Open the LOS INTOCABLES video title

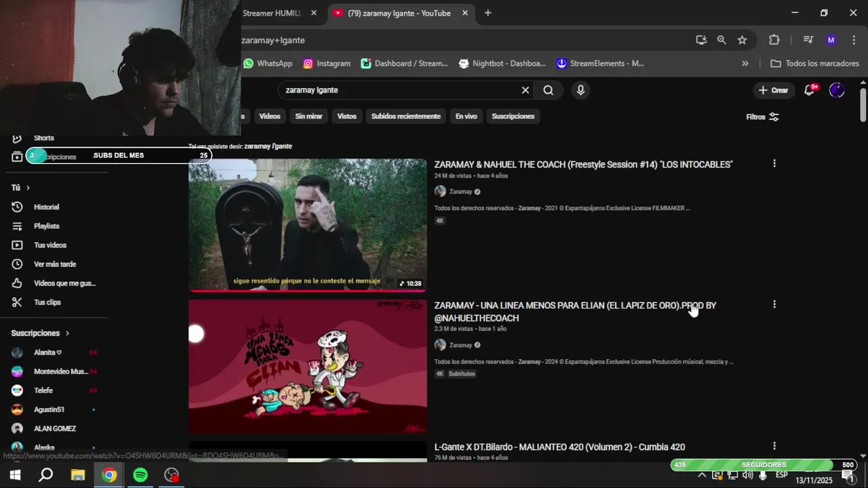tap(583, 165)
